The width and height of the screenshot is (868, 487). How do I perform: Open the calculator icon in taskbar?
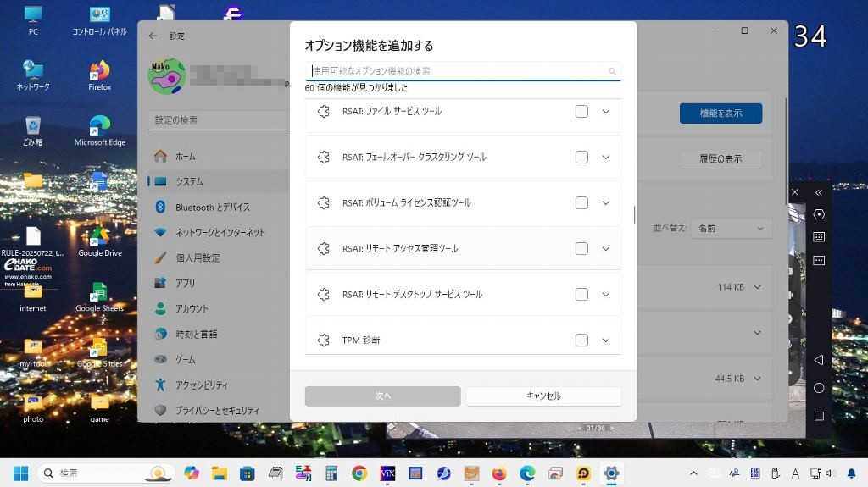(x=331, y=473)
